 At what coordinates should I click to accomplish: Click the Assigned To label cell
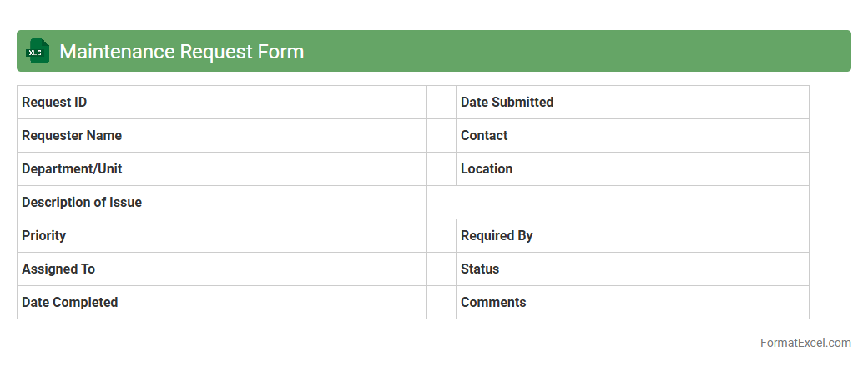(221, 269)
